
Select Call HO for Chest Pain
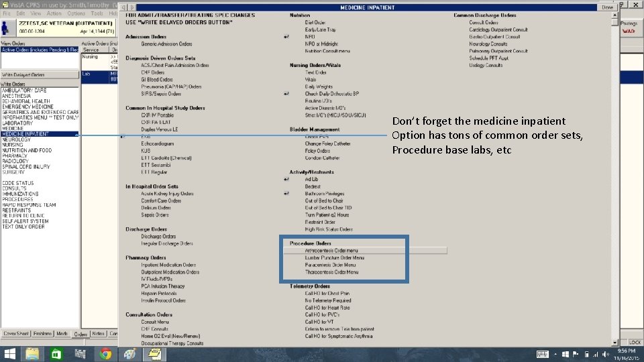click(327, 294)
